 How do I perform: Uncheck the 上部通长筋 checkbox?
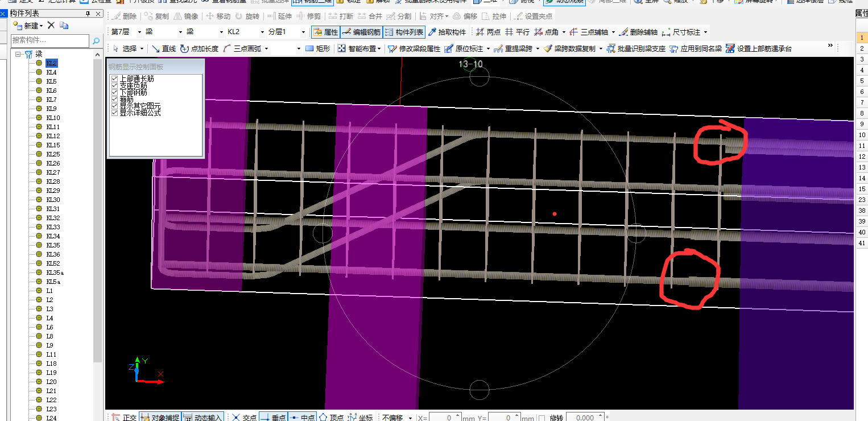click(114, 79)
